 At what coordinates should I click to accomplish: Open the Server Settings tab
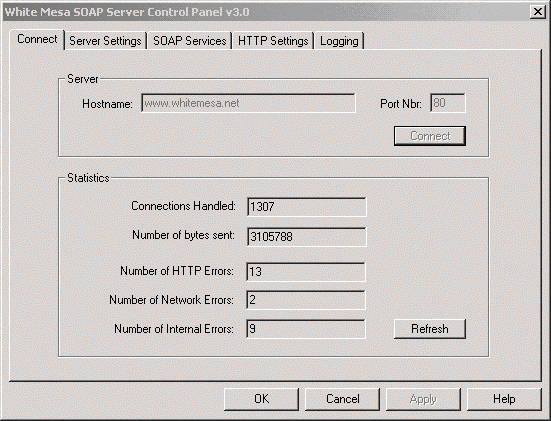click(105, 41)
